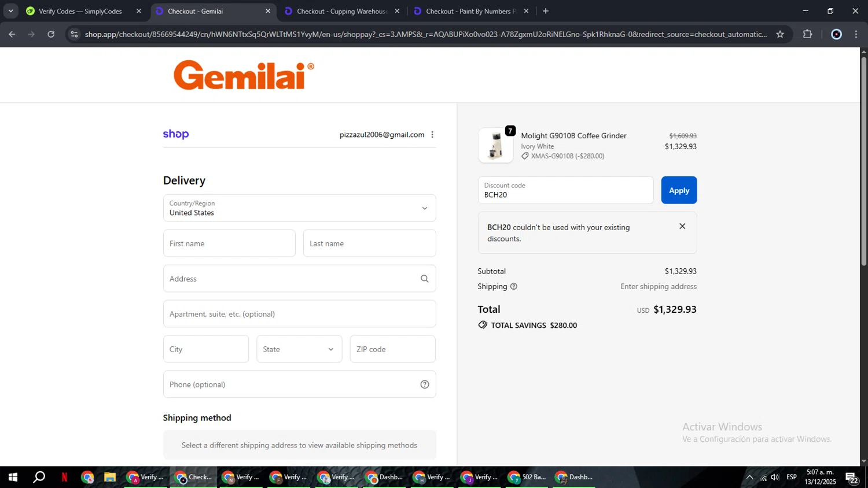Click the Shop logo
Viewport: 868px width, 488px height.
coord(176,134)
